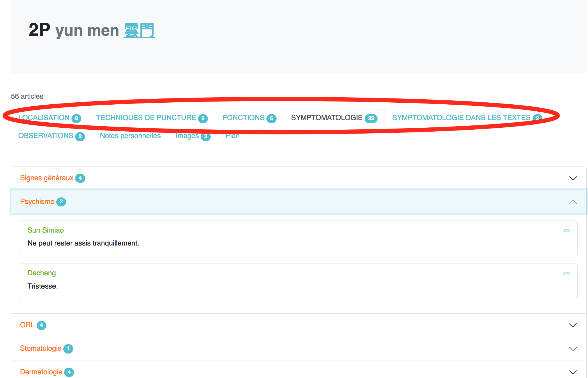Click the Psychisme section heading

click(37, 202)
